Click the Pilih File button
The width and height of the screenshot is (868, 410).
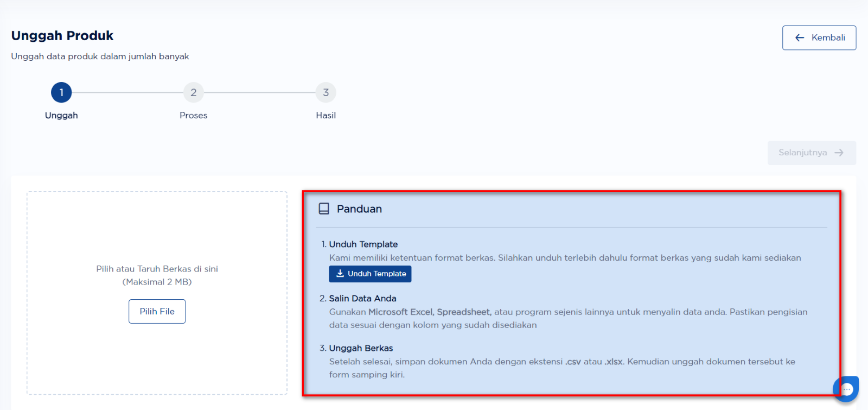click(x=157, y=311)
